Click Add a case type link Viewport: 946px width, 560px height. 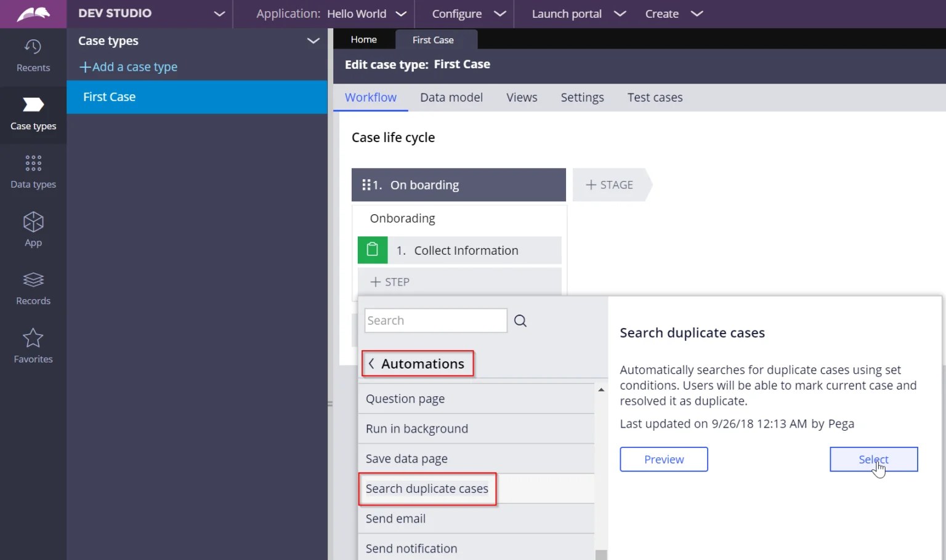[129, 66]
